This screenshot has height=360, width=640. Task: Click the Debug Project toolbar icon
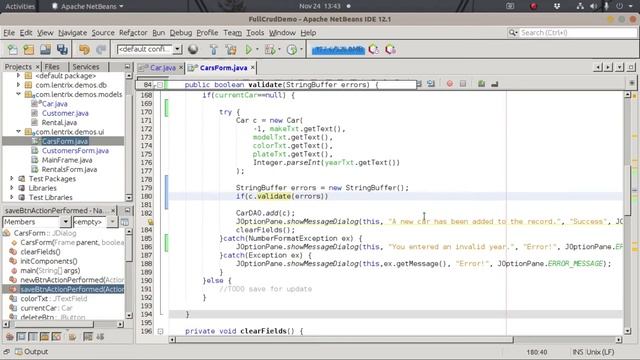(x=270, y=50)
